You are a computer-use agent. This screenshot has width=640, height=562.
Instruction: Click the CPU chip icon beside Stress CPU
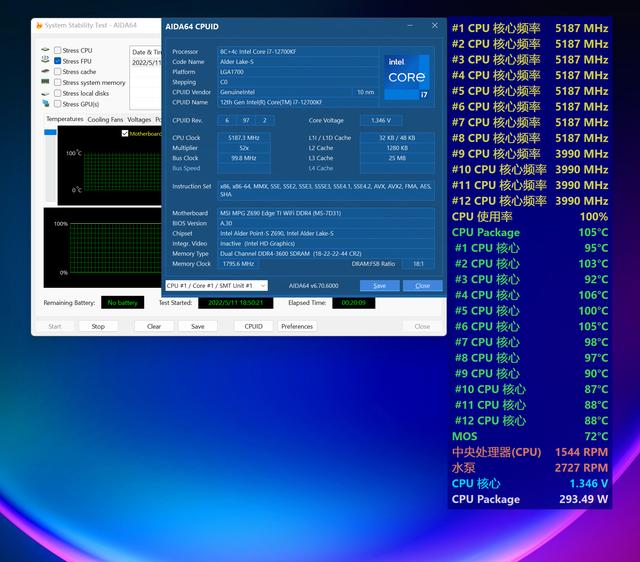(x=45, y=50)
